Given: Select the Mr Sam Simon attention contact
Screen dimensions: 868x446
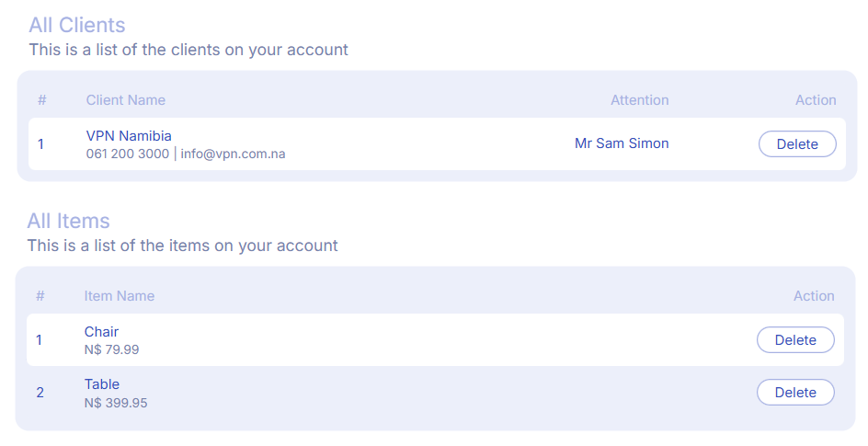Looking at the screenshot, I should point(622,143).
